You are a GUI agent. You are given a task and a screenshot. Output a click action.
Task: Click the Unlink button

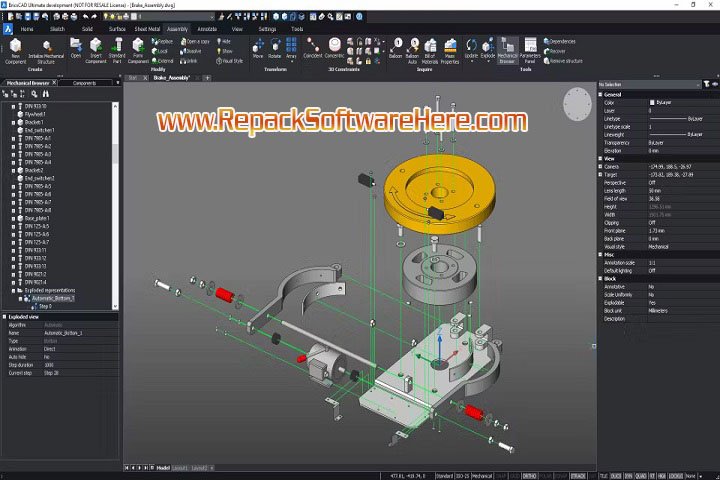(x=189, y=61)
